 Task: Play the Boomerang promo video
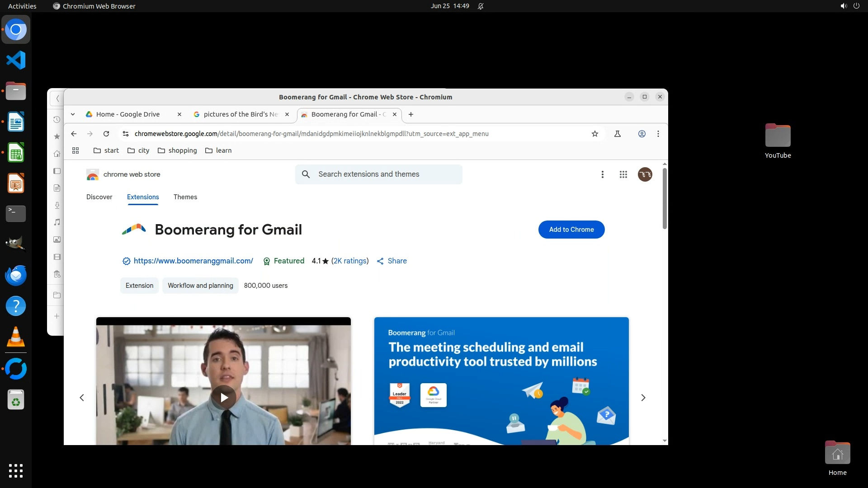[x=224, y=398]
